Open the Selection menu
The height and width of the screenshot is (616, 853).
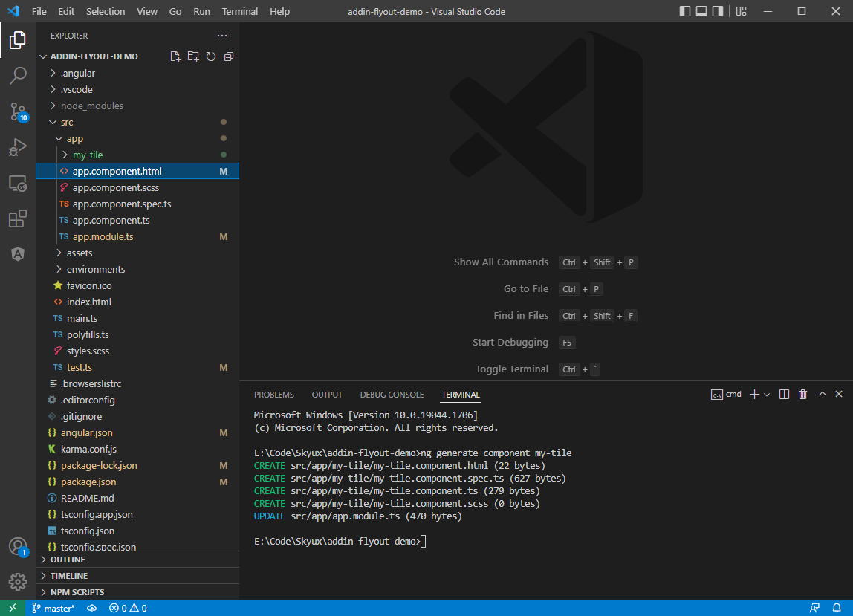tap(106, 11)
